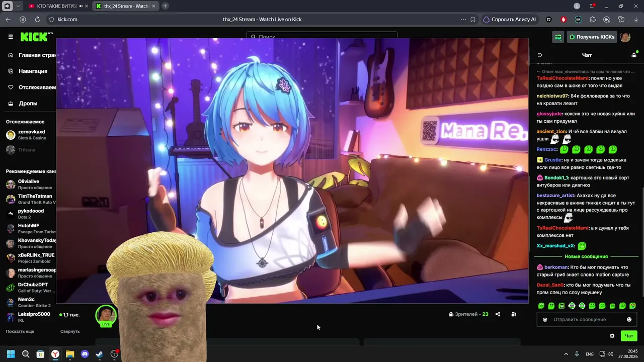Open Yandex home via the Я icon

pos(23,20)
